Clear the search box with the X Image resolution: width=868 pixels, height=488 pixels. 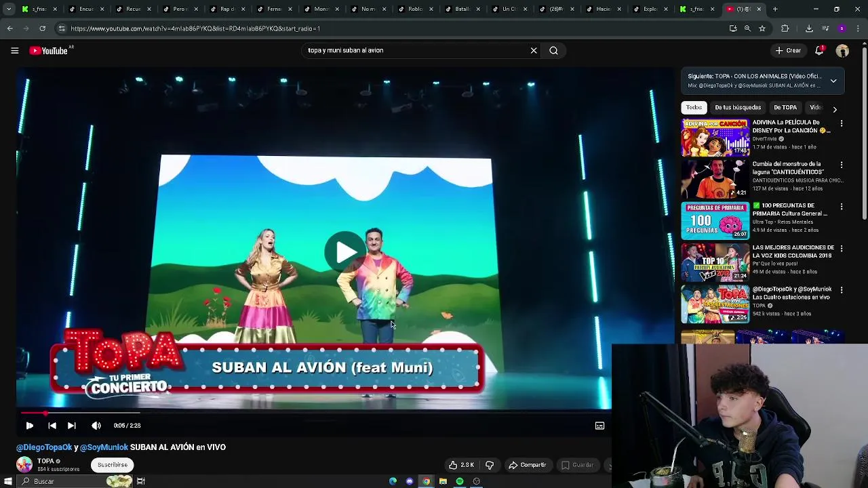(534, 51)
